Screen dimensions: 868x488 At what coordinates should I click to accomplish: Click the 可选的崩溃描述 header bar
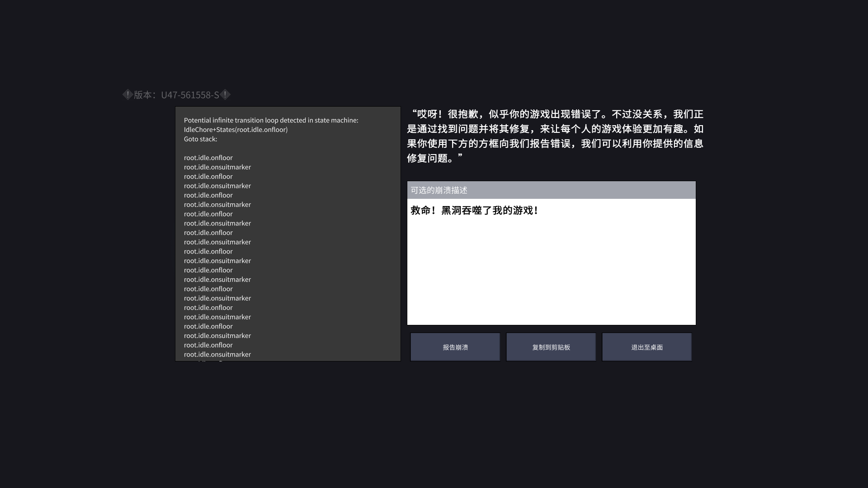point(551,190)
